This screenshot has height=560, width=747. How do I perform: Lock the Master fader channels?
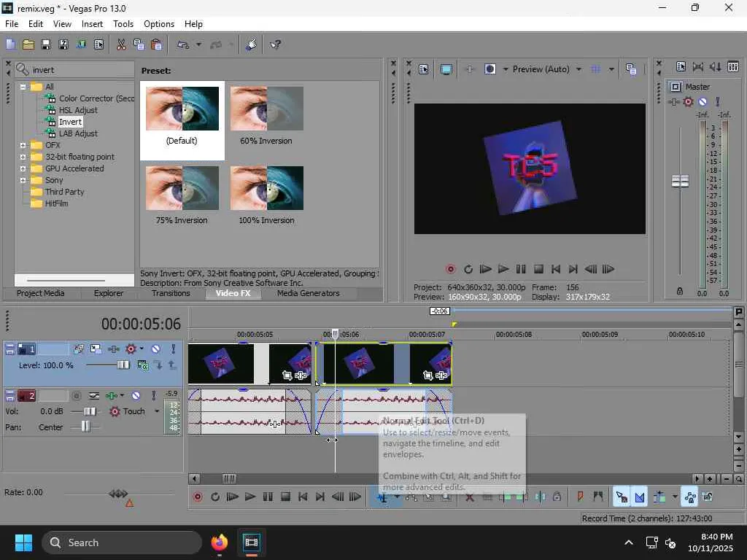click(680, 291)
